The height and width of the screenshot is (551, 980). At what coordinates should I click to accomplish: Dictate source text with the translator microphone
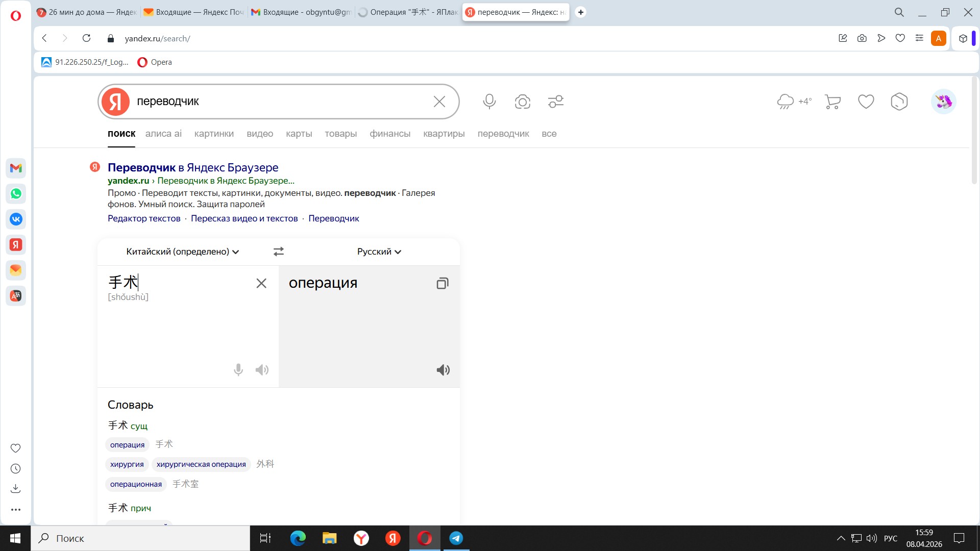click(238, 370)
